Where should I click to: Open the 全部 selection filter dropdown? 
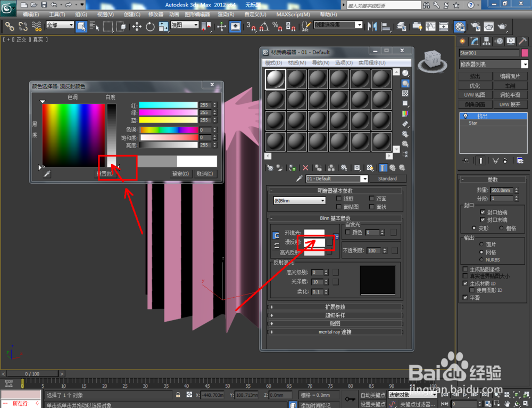pyautogui.click(x=60, y=25)
